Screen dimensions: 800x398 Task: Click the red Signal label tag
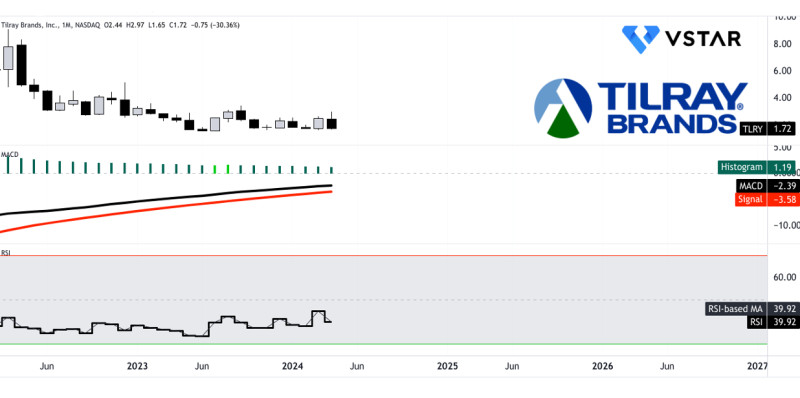(x=751, y=200)
